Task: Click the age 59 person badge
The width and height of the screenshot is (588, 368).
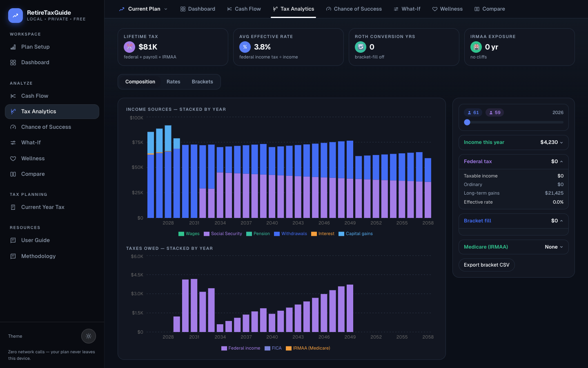Action: pos(494,112)
